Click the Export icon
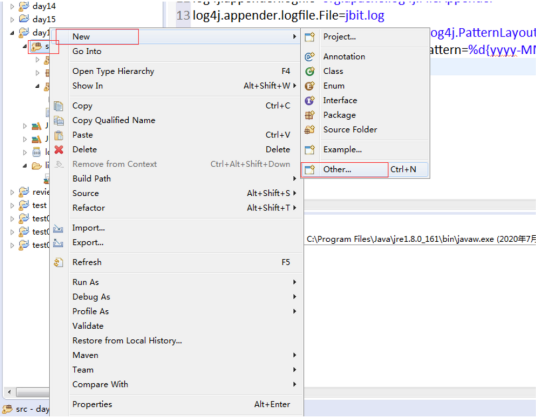The width and height of the screenshot is (539, 418). click(58, 243)
